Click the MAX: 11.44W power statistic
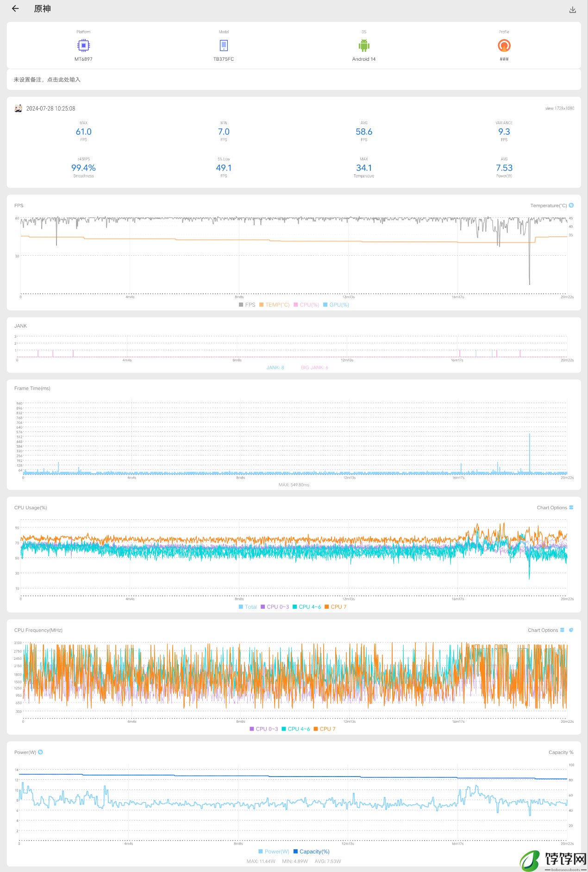 pos(261,861)
